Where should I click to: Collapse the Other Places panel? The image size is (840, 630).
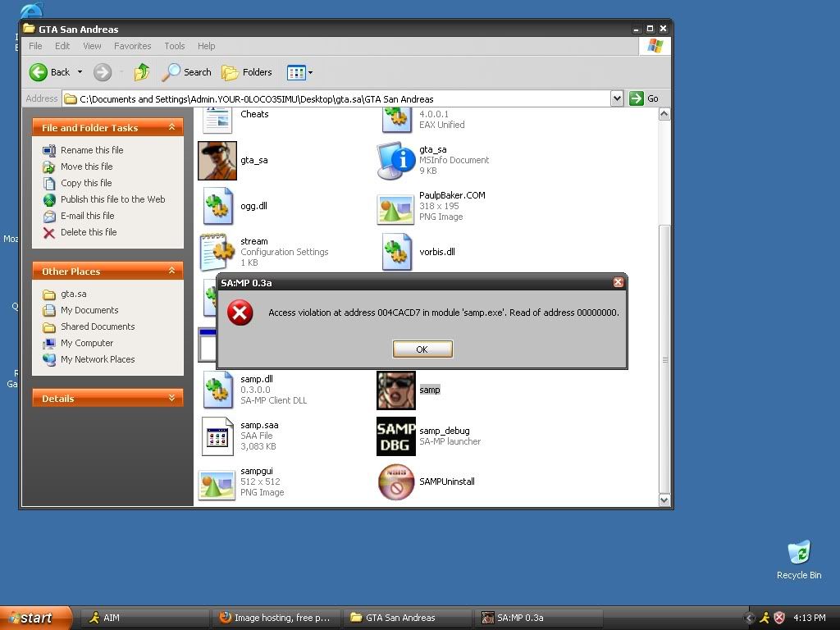171,272
